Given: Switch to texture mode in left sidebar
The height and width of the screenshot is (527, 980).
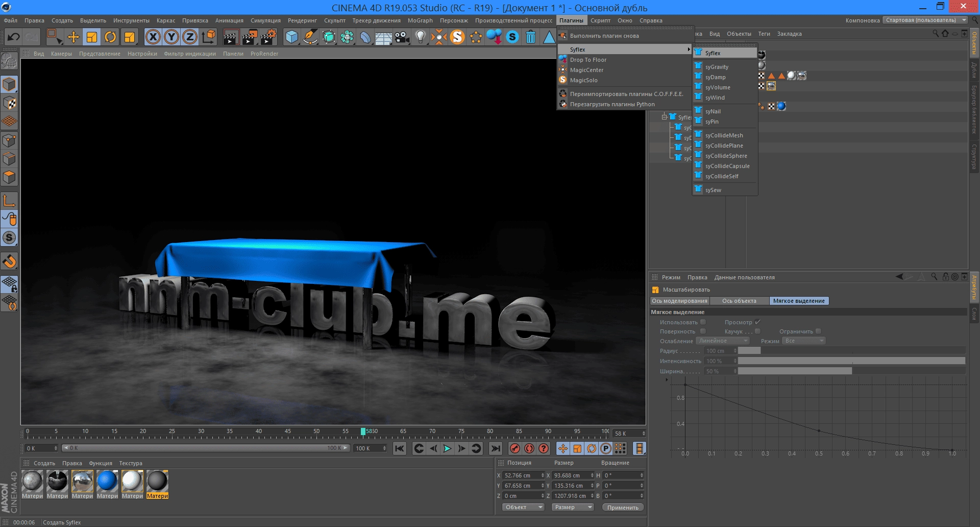Looking at the screenshot, I should point(9,103).
